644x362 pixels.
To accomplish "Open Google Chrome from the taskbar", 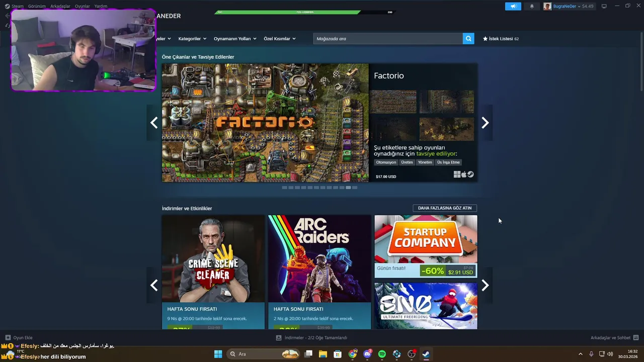I will [353, 354].
